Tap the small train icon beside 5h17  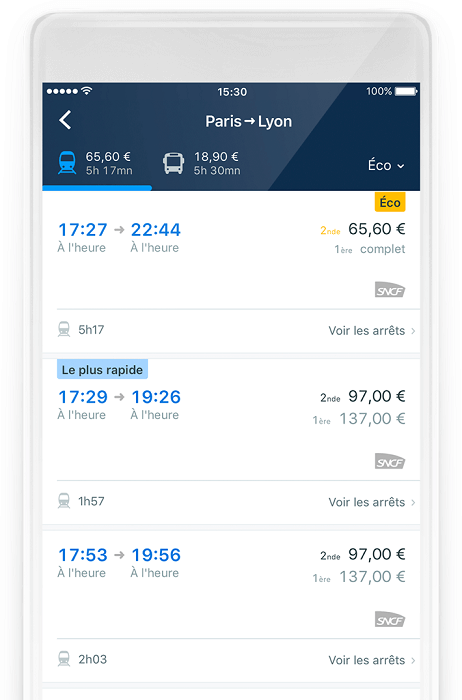[x=64, y=329]
